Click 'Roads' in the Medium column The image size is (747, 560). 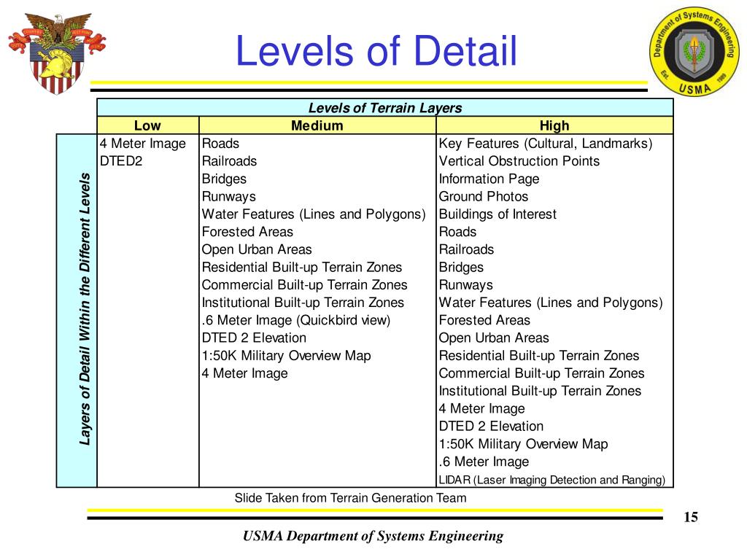point(220,144)
